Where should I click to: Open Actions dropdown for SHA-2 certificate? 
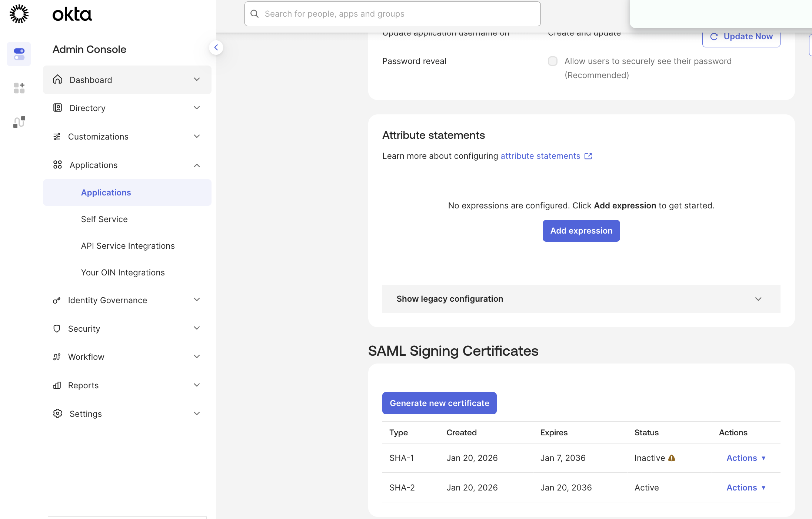[x=746, y=488]
